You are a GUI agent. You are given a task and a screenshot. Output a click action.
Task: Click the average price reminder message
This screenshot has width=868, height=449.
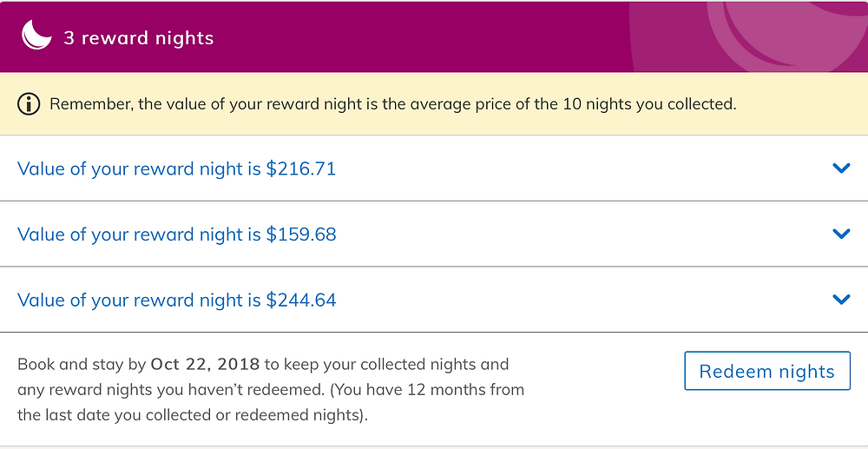(x=393, y=104)
